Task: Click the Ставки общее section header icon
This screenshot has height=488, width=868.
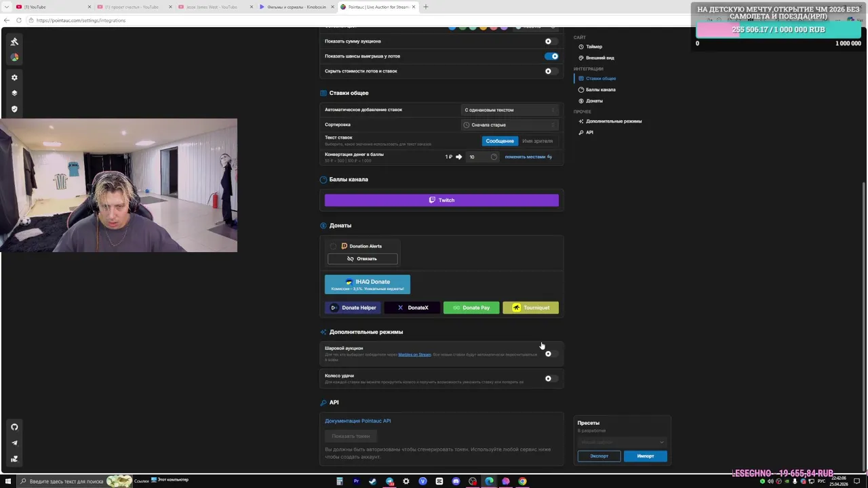Action: 323,93
